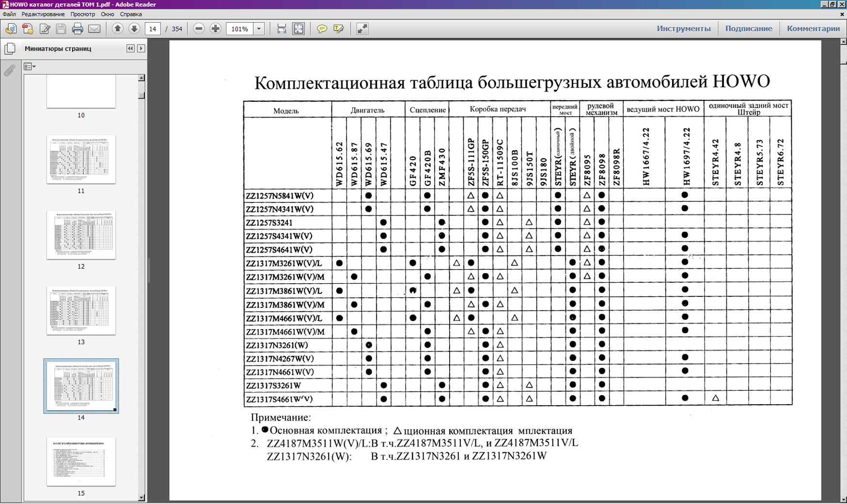
Task: Open the Просмотр menu
Action: (x=82, y=15)
